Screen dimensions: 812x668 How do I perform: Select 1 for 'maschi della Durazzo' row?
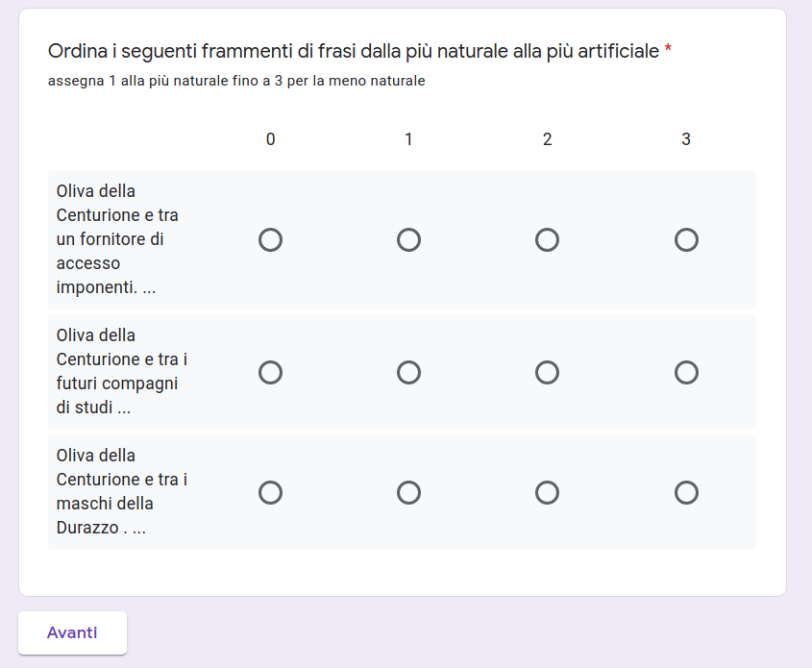pos(408,492)
